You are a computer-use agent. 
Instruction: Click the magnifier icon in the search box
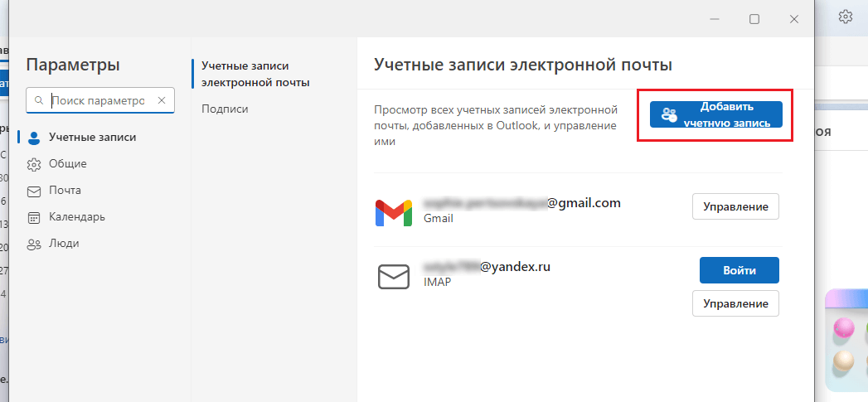click(x=39, y=101)
